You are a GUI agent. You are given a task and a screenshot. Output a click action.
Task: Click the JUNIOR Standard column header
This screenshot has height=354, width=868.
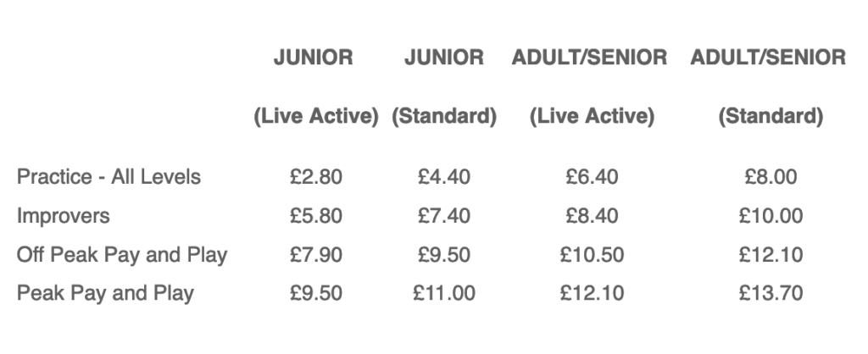click(x=444, y=86)
